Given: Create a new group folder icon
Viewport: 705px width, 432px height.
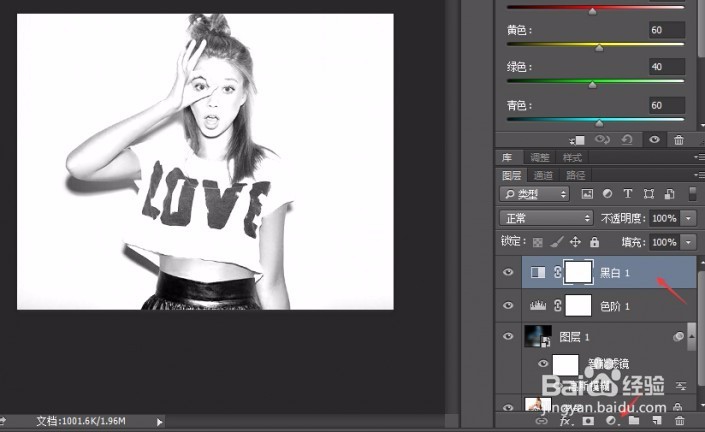Looking at the screenshot, I should [634, 421].
